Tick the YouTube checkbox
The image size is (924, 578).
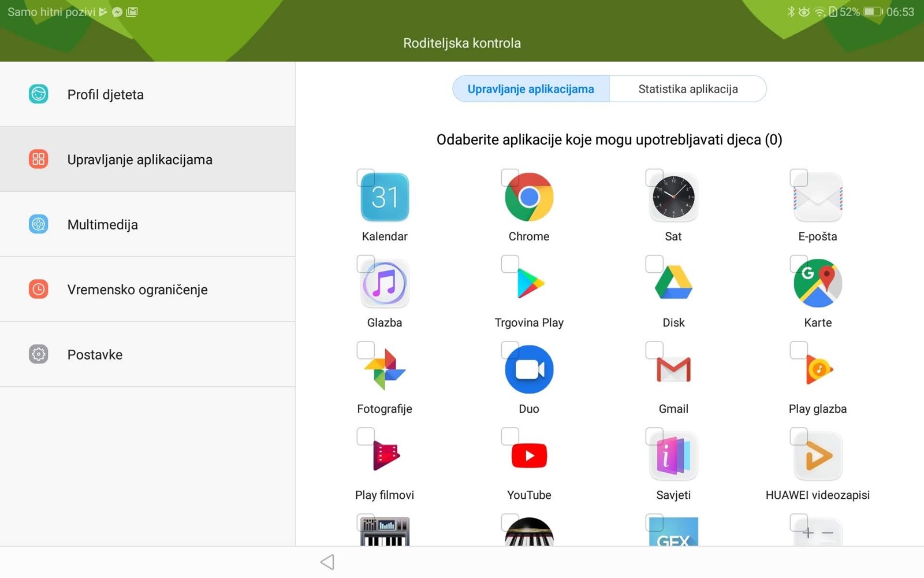pyautogui.click(x=510, y=436)
